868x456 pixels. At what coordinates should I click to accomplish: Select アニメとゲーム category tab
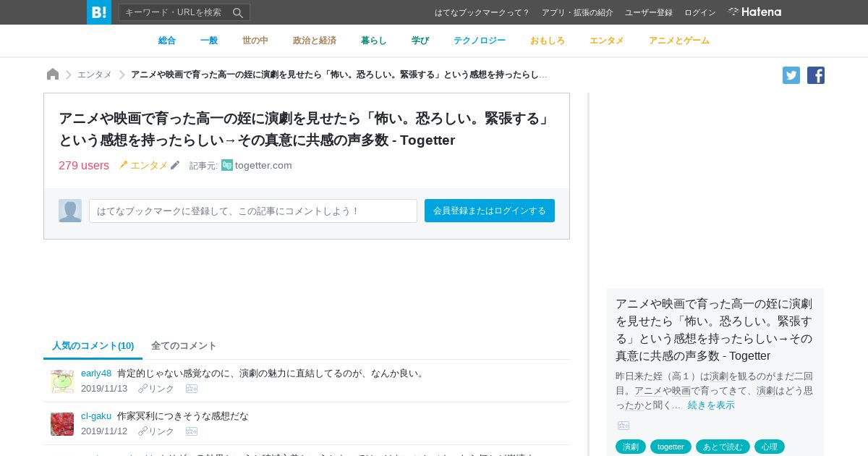coord(679,41)
